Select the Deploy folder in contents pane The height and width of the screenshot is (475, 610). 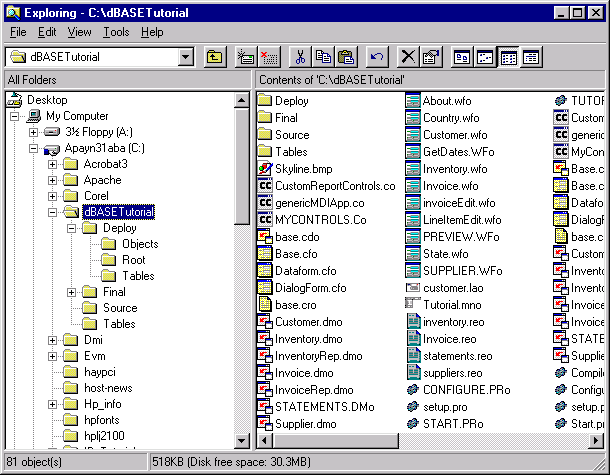pyautogui.click(x=265, y=101)
